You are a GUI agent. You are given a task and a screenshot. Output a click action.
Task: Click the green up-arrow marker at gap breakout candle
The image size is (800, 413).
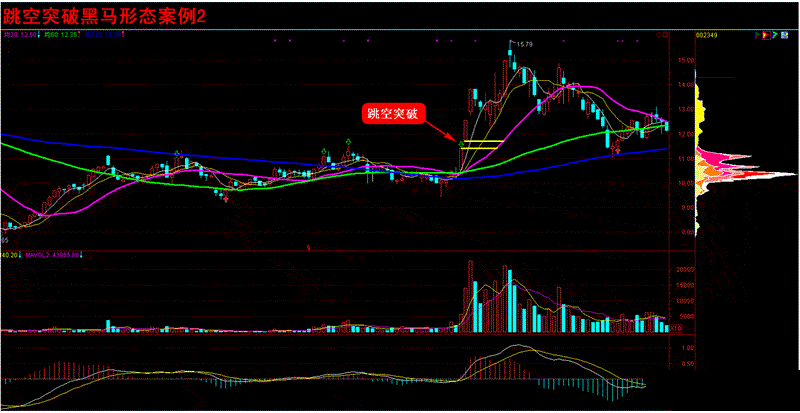pyautogui.click(x=461, y=144)
